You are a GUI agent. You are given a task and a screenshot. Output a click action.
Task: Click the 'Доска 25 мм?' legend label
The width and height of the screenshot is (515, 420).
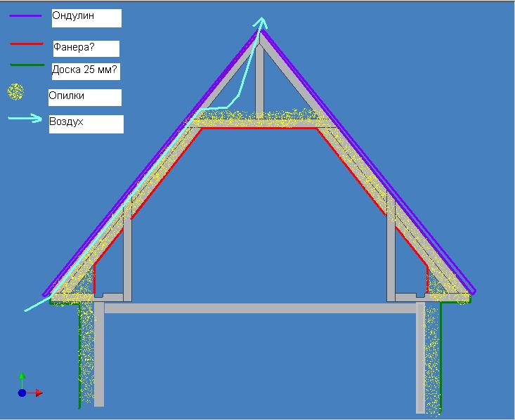pos(86,72)
